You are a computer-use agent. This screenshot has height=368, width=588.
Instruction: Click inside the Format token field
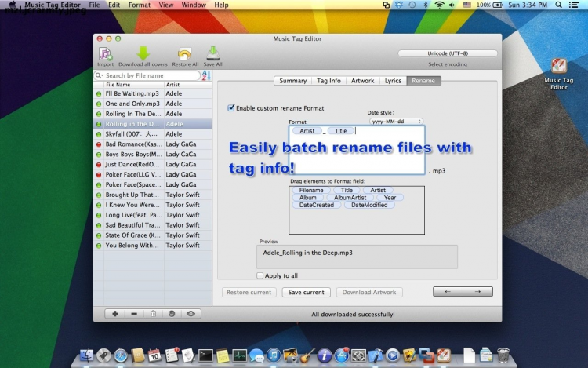coord(357,150)
